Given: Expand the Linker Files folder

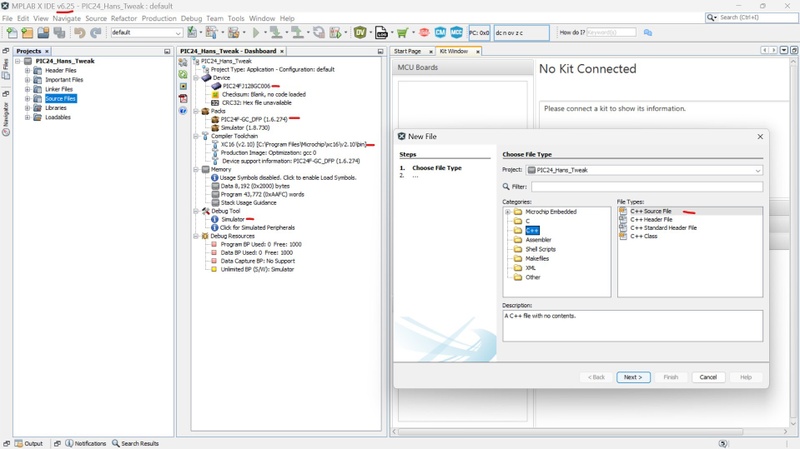Looking at the screenshot, I should [28, 89].
